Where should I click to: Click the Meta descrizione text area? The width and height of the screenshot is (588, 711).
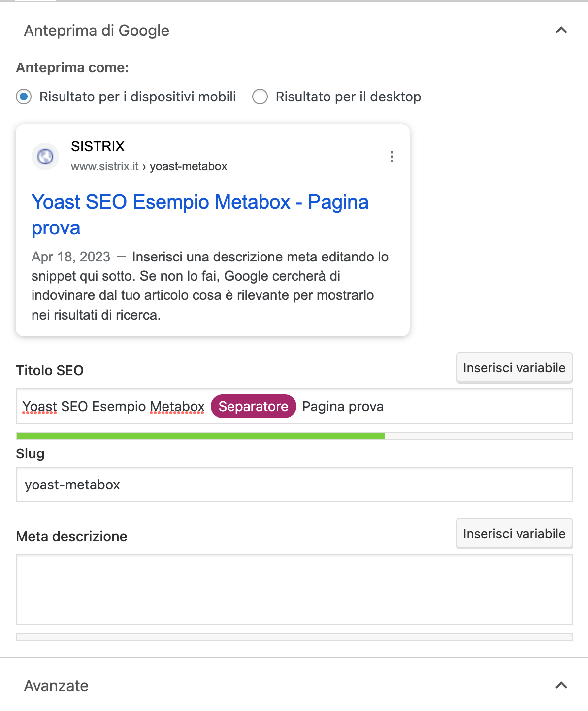(294, 590)
